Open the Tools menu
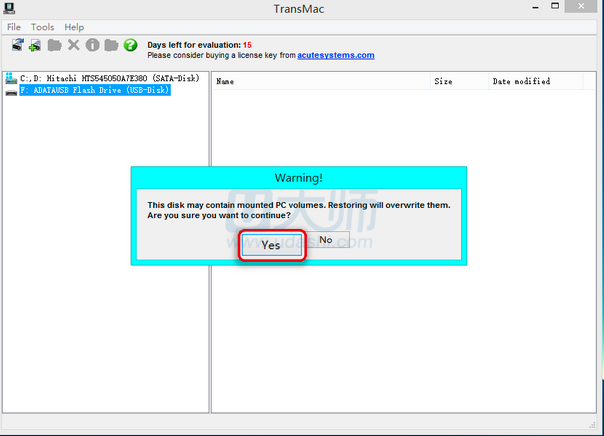 [x=43, y=27]
